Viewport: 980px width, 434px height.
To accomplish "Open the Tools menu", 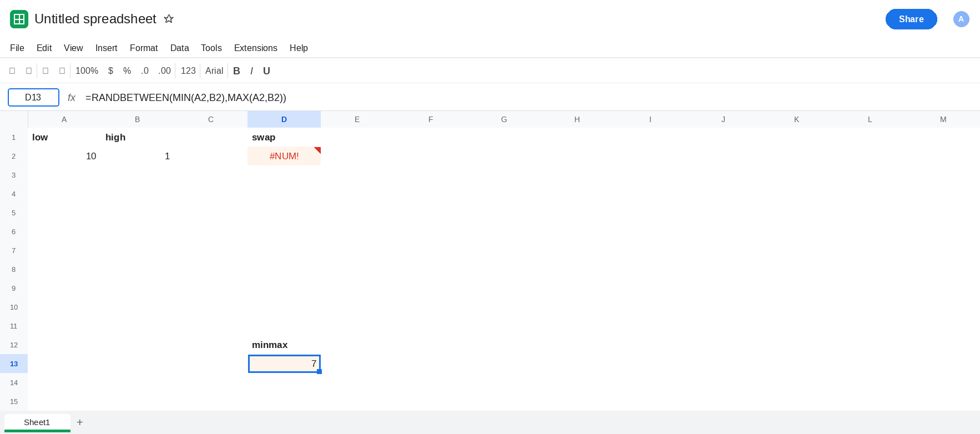I will (x=211, y=48).
